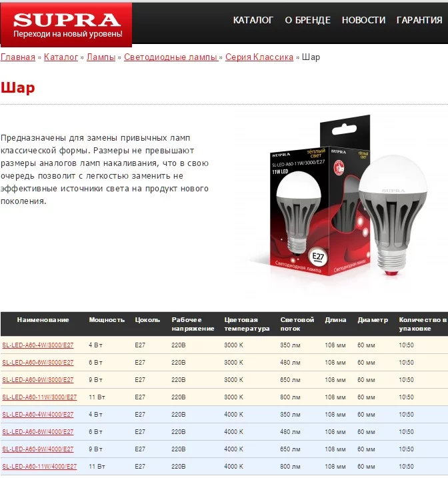The height and width of the screenshot is (478, 448).
Task: Click the SUPRA logo banner
Action: pyautogui.click(x=66, y=25)
